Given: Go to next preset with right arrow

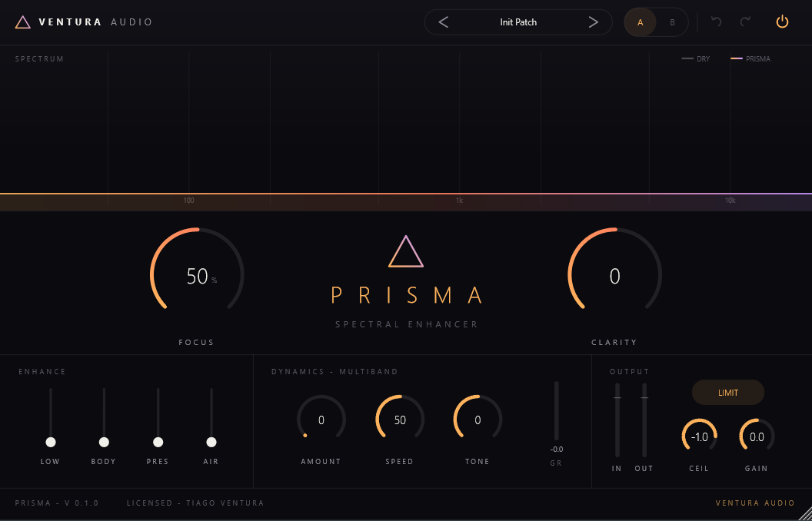Looking at the screenshot, I should coord(594,22).
